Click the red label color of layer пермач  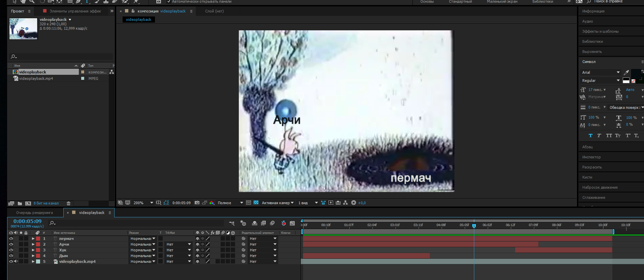[38, 239]
